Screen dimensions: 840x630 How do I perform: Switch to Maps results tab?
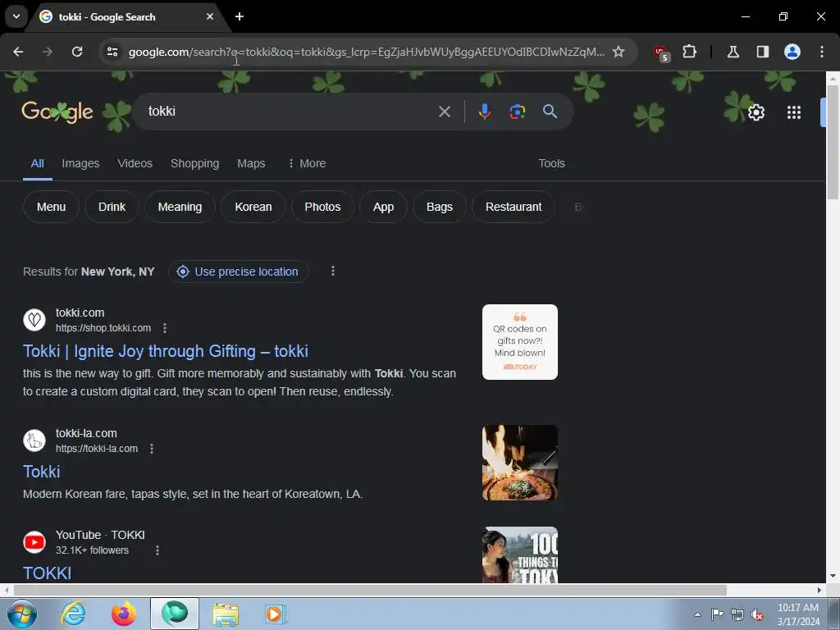pos(251,163)
